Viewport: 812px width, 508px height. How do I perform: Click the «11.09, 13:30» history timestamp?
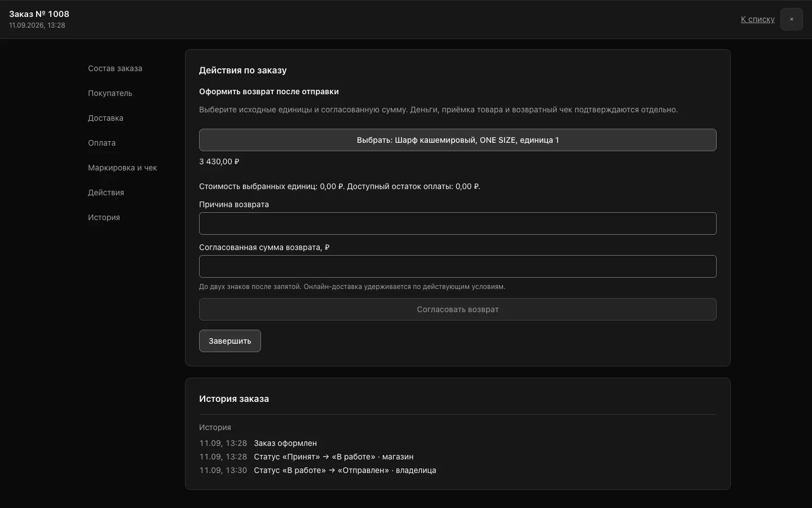(223, 470)
